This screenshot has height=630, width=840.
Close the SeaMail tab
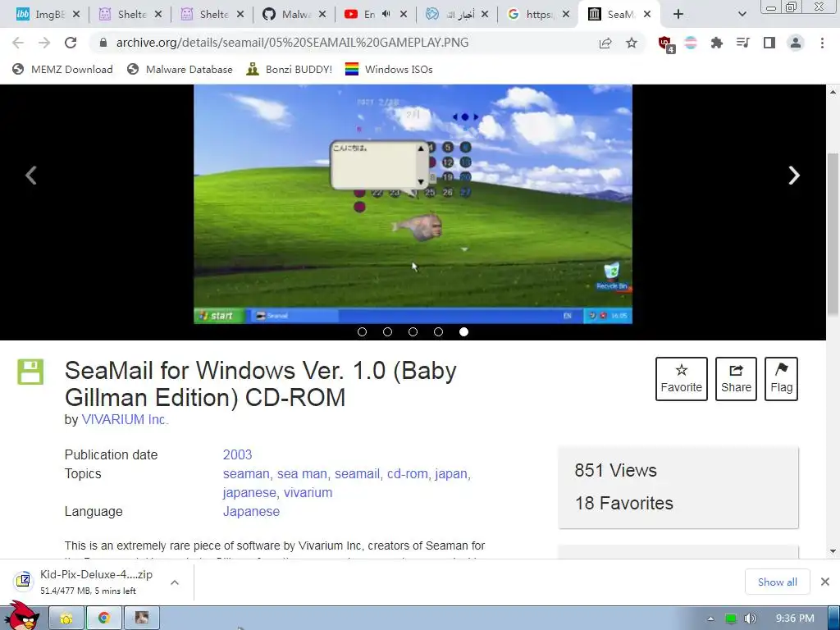click(647, 15)
